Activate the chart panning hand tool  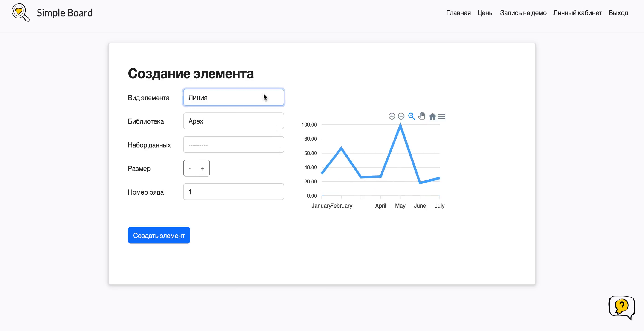(422, 116)
